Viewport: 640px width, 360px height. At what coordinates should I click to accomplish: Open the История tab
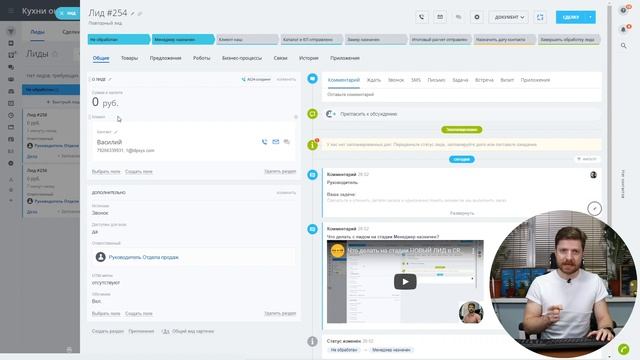309,58
